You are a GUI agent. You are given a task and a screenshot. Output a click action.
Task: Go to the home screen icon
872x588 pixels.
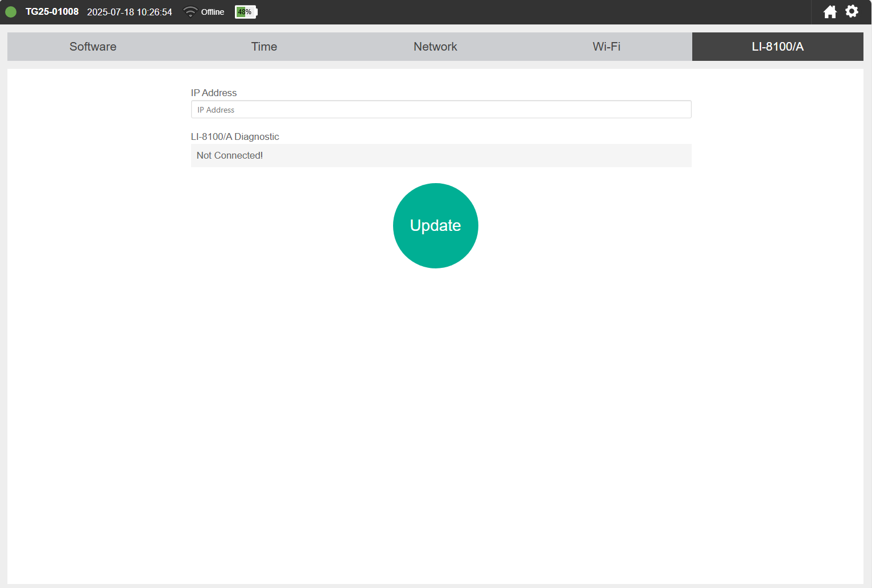(x=830, y=12)
